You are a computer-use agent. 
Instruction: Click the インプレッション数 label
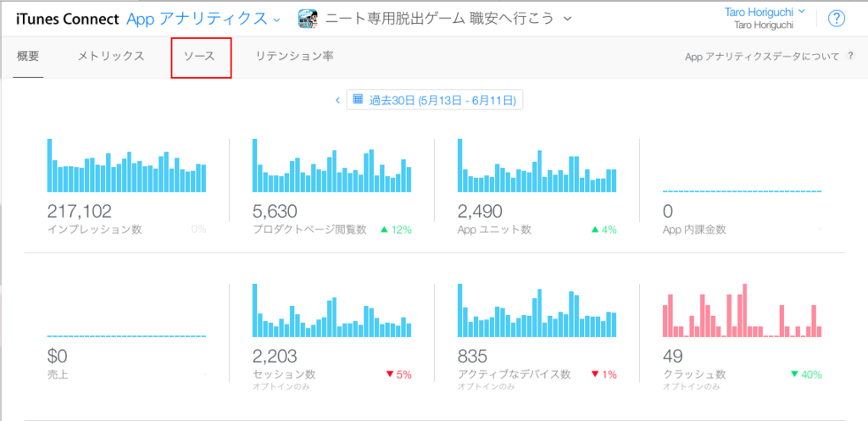95,230
